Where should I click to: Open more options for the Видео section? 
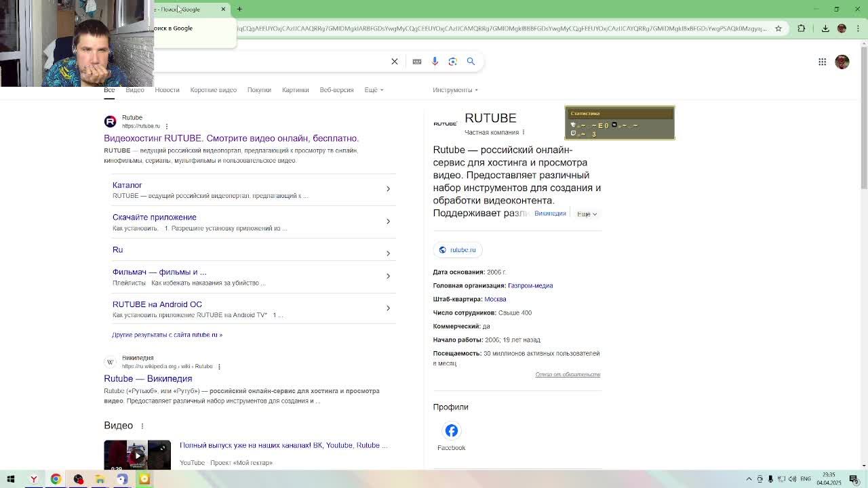click(x=142, y=426)
